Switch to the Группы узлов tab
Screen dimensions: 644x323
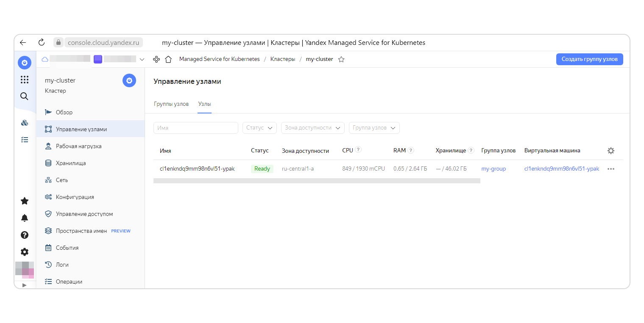(x=171, y=104)
